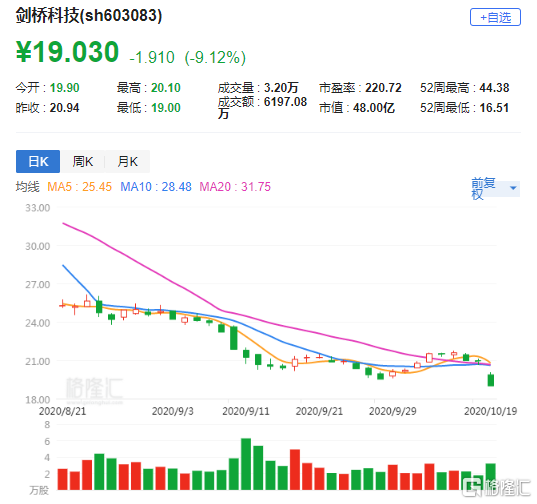Screen dimensions: 537x504
Task: Click the tallest green volume bar
Action: point(246,464)
